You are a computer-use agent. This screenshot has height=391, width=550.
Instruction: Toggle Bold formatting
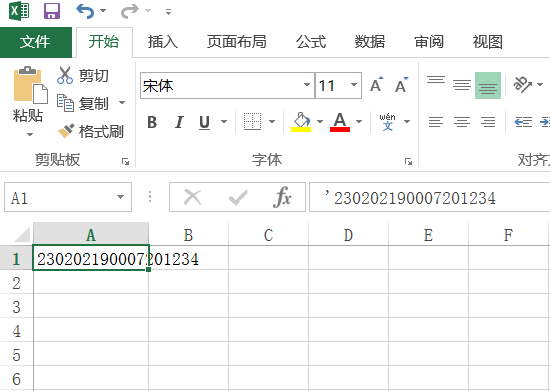click(152, 122)
